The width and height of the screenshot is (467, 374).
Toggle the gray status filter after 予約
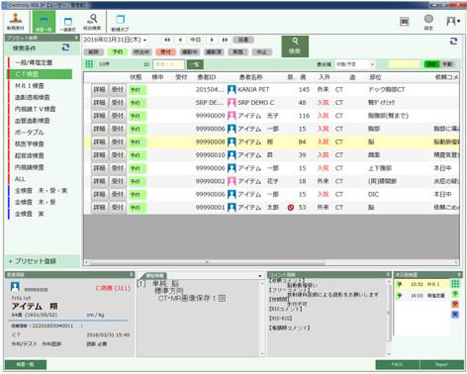(142, 52)
